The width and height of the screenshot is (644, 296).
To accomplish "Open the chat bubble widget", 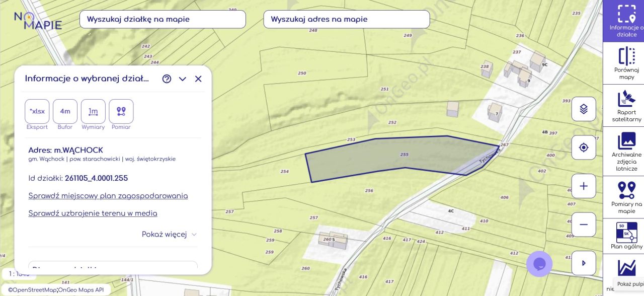I will 539,264.
